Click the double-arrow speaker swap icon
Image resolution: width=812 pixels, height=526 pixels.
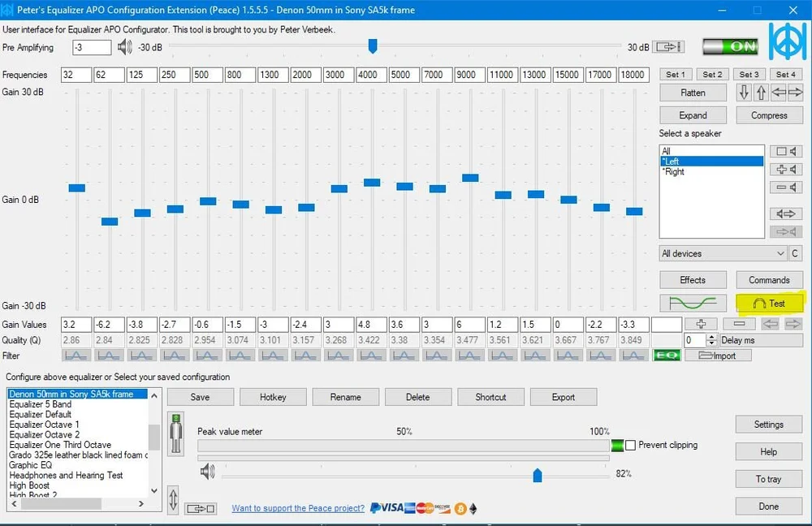[785, 213]
